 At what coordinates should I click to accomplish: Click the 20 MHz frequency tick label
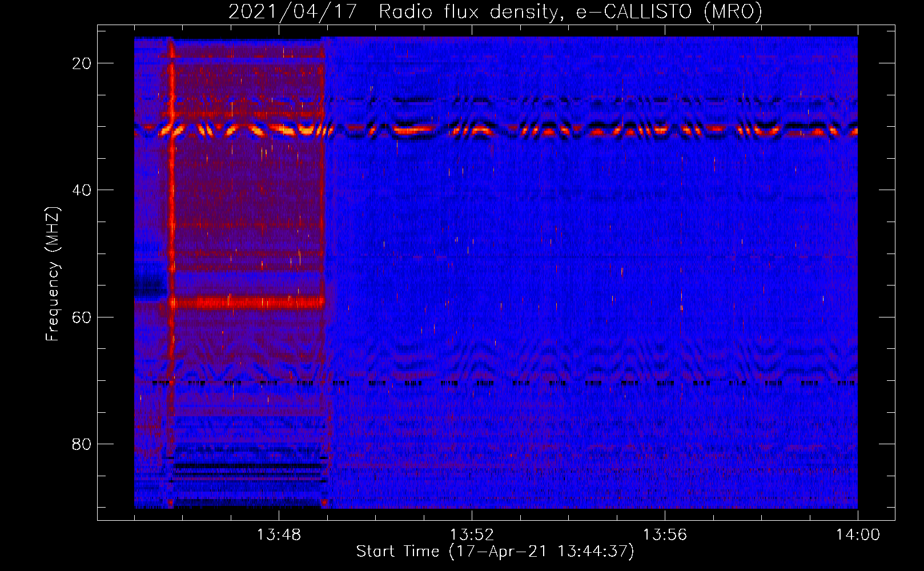tap(82, 63)
